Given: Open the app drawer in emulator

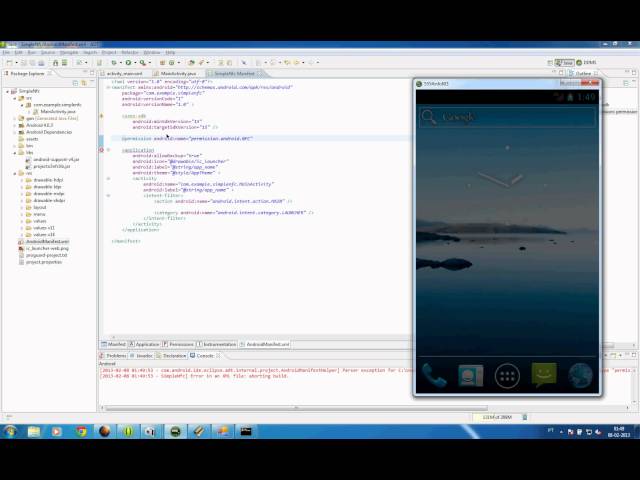Looking at the screenshot, I should pyautogui.click(x=507, y=376).
